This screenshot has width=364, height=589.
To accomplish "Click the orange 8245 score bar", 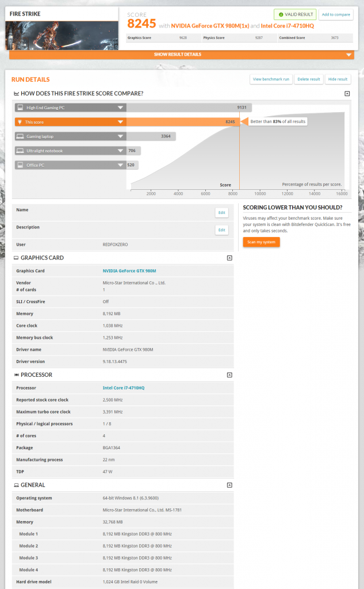I will point(183,122).
